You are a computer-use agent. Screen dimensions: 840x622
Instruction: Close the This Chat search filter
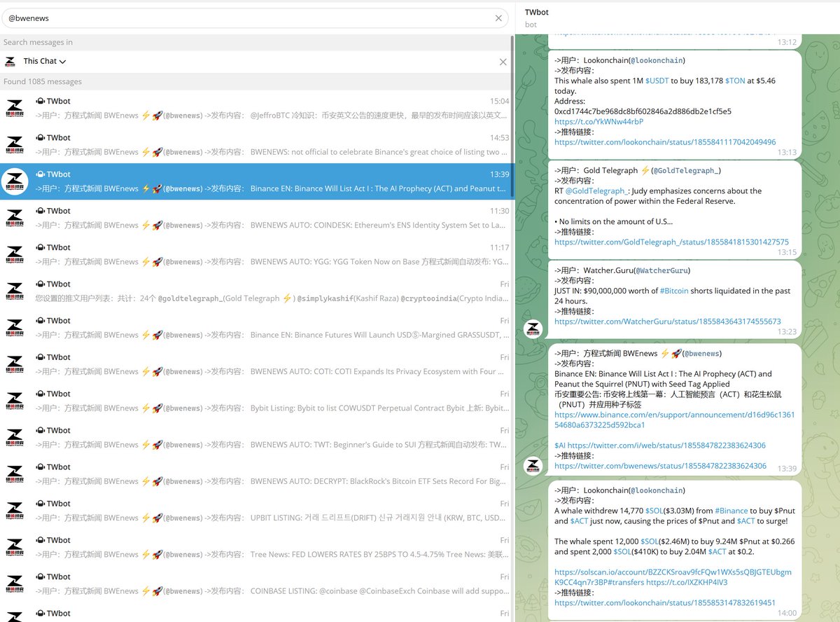[x=503, y=62]
